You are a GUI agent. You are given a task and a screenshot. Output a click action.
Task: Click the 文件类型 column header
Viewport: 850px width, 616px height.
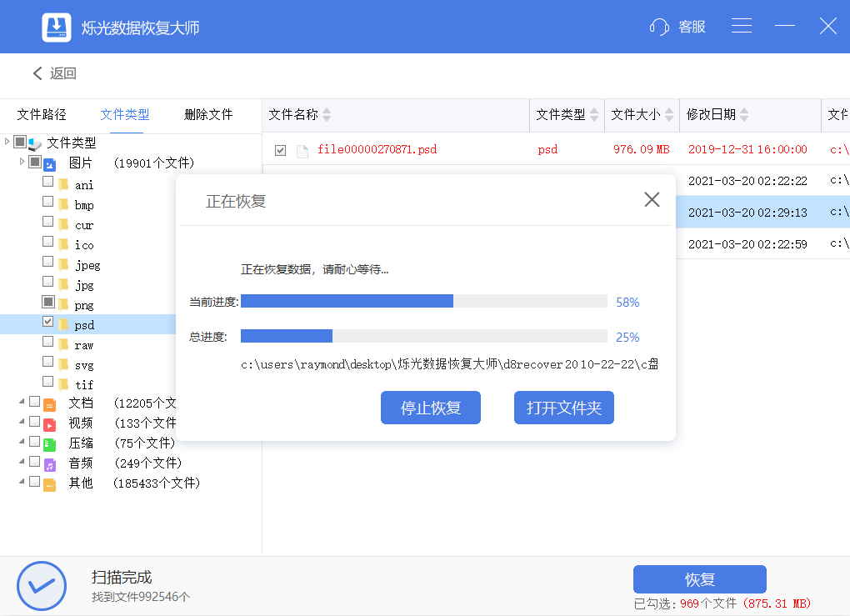pos(567,115)
